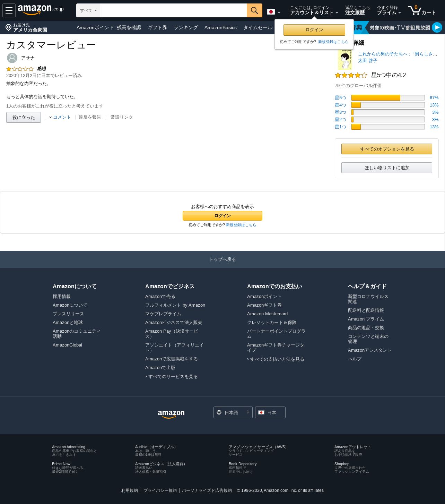Open プレスリリース footer link
Screen dimensions: 445x504
pos(68,314)
